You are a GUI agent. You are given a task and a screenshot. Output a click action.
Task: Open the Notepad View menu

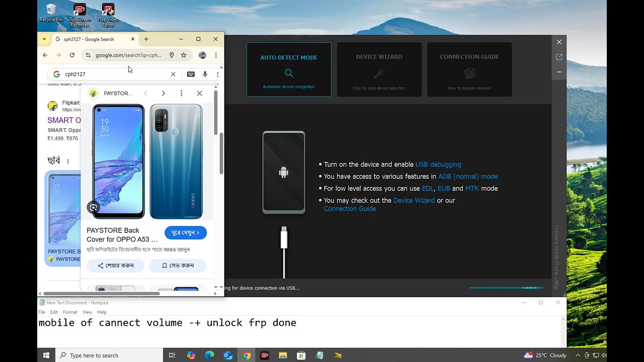(x=87, y=312)
